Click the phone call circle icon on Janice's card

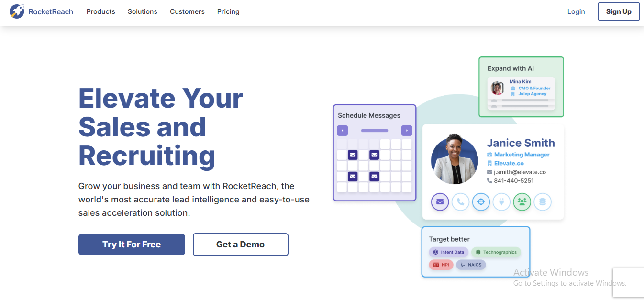click(x=460, y=202)
